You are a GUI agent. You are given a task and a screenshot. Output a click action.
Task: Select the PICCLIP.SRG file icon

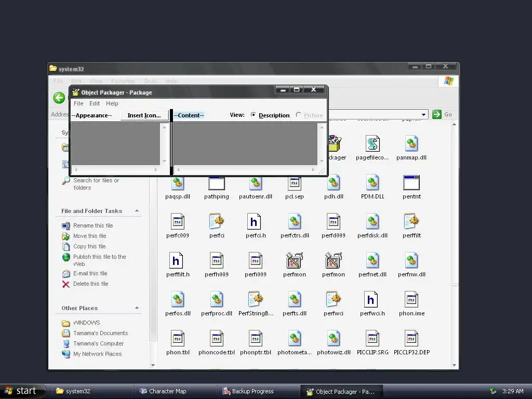(x=372, y=339)
